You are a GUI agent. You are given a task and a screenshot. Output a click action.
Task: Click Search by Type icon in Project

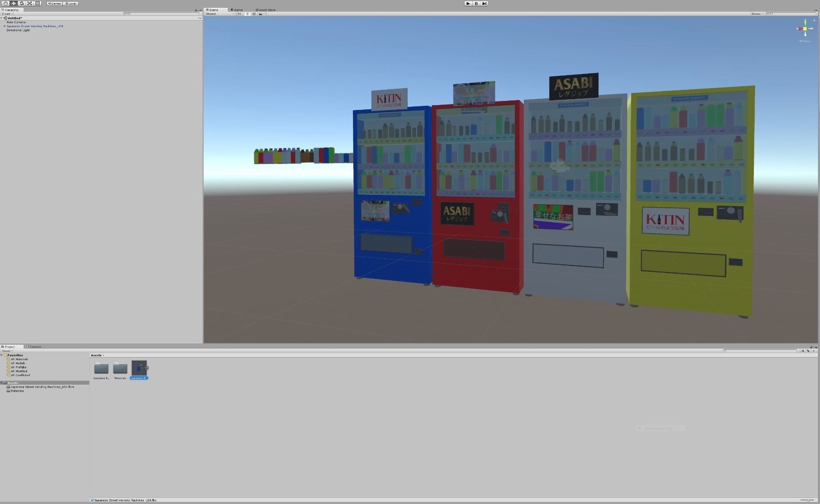coord(803,351)
